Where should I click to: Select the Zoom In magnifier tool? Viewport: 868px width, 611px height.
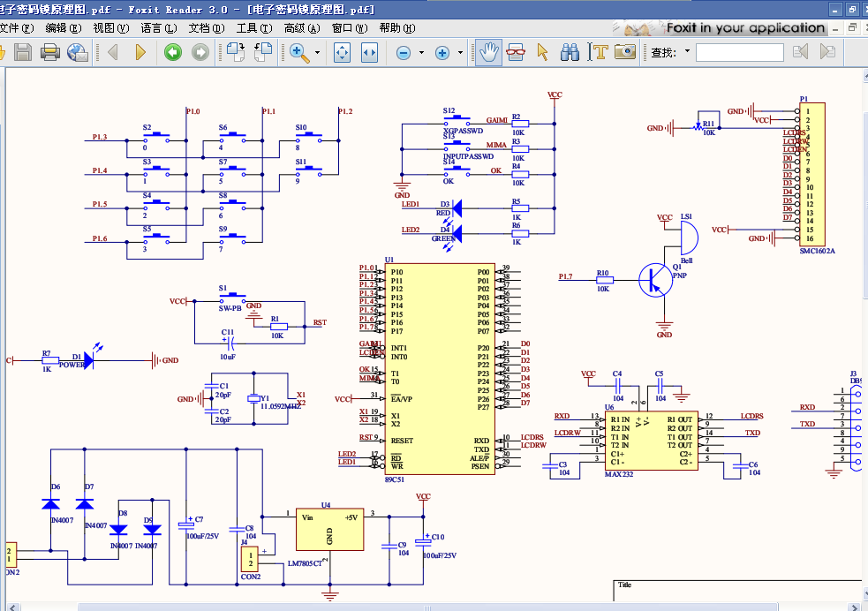click(x=299, y=53)
